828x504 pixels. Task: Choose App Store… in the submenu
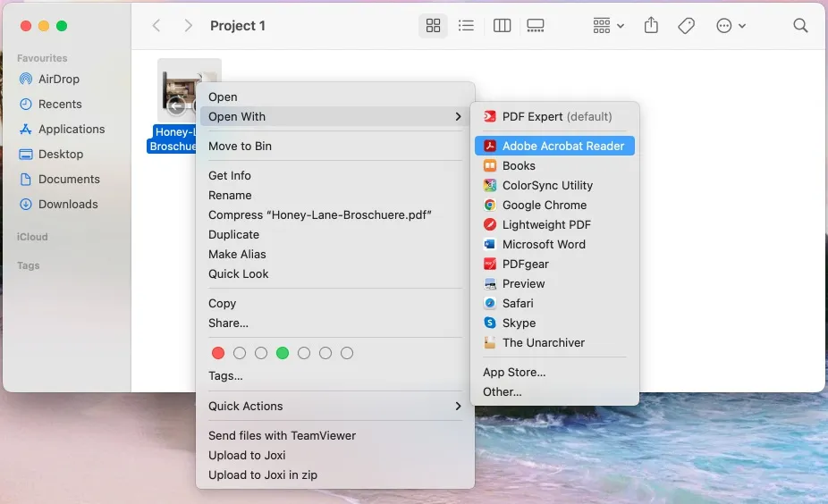(554, 372)
